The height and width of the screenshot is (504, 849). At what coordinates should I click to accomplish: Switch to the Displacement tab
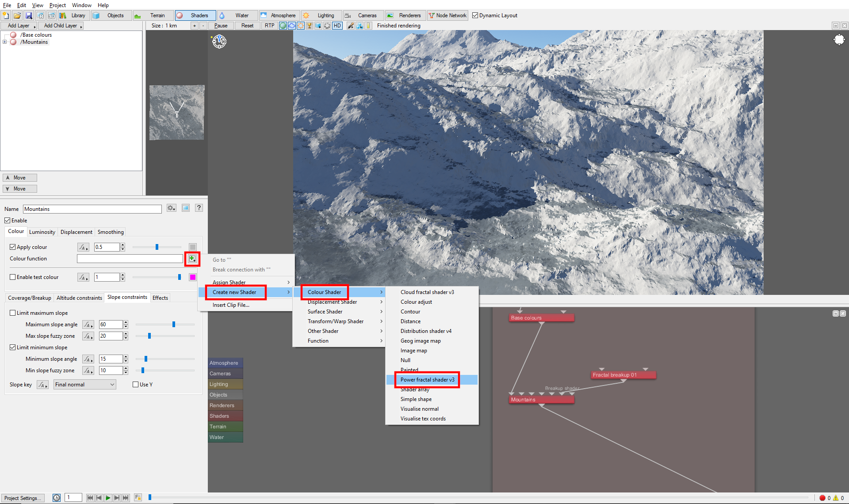(x=76, y=232)
